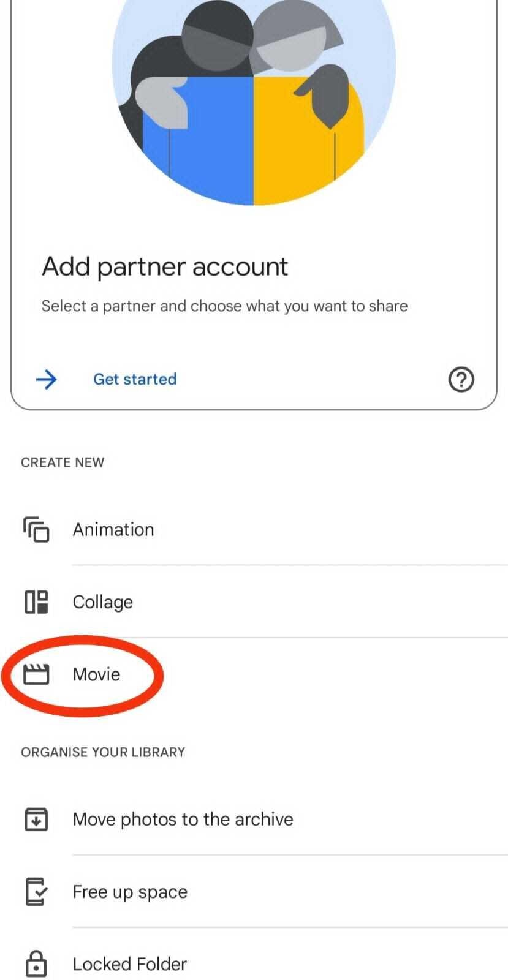Select the Free up space phone icon

click(x=36, y=892)
